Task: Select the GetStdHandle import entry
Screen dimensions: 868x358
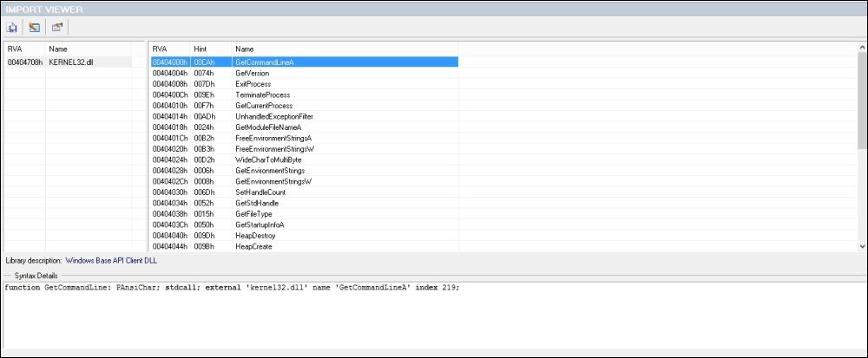Action: click(x=257, y=204)
